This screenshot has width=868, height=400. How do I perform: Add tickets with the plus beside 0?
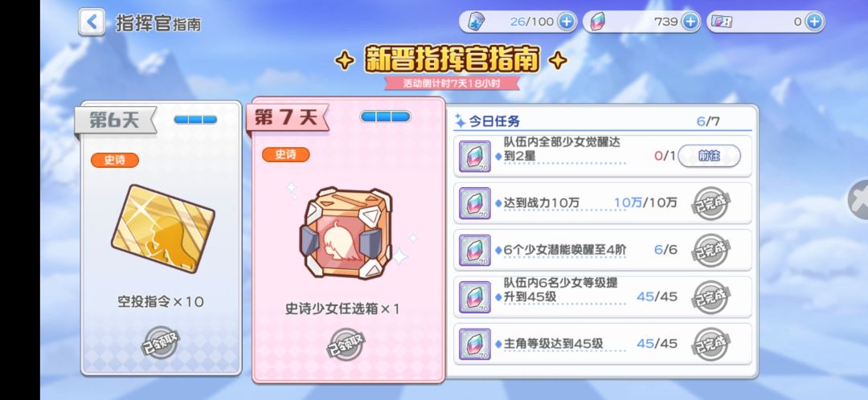(x=813, y=22)
